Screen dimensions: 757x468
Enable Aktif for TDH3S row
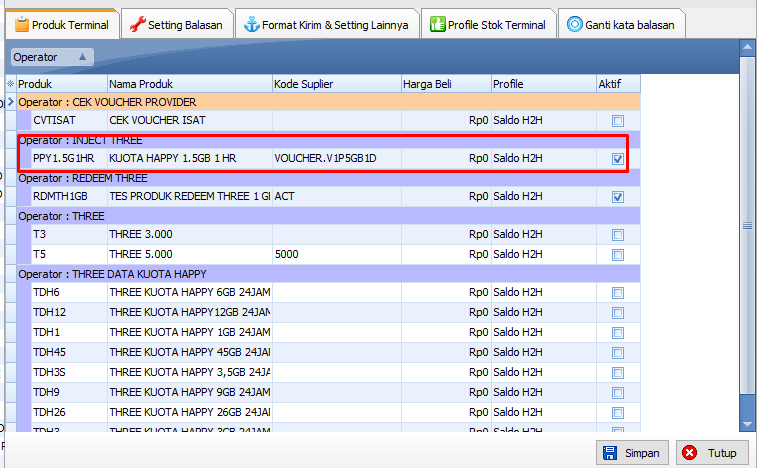click(x=617, y=373)
